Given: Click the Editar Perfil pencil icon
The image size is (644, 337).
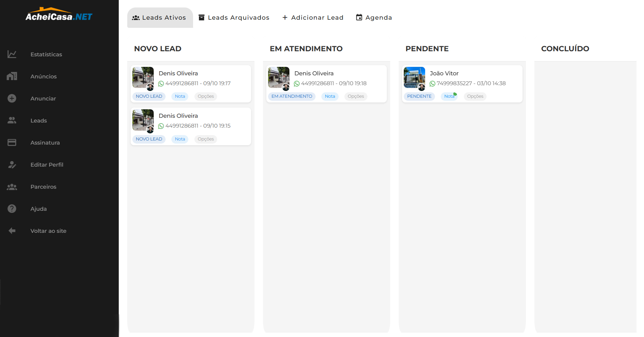Looking at the screenshot, I should [x=12, y=164].
